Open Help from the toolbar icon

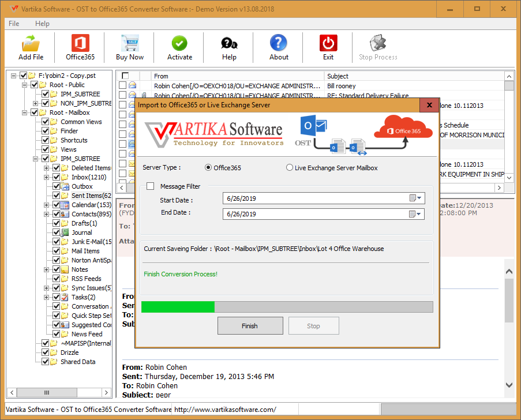coord(229,43)
